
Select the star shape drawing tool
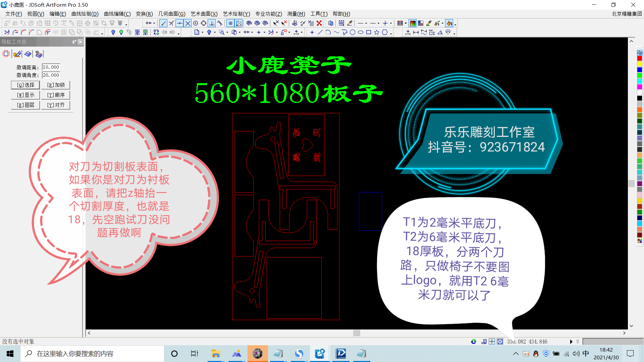[x=377, y=33]
